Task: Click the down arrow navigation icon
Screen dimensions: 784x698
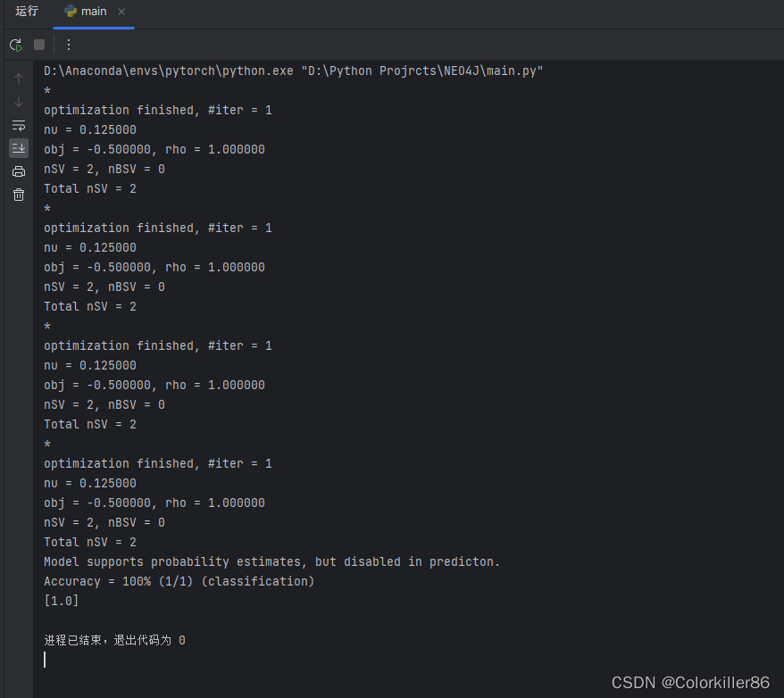Action: click(x=18, y=101)
